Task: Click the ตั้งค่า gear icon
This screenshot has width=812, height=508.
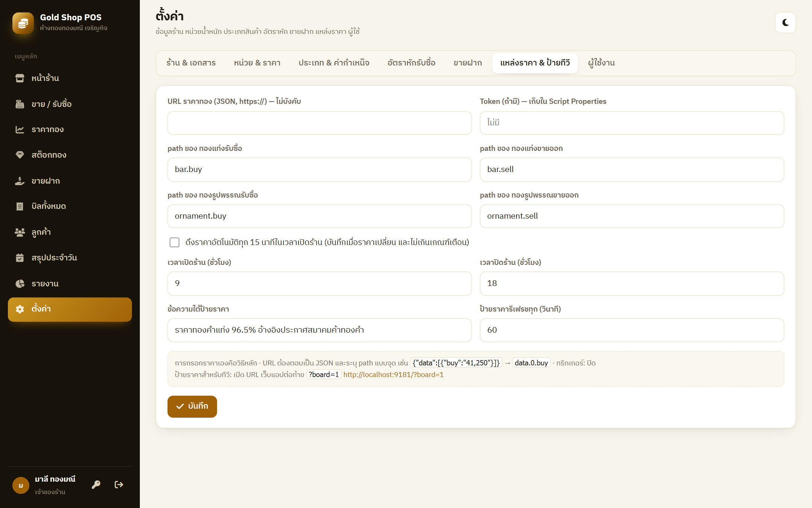Action: [x=20, y=309]
